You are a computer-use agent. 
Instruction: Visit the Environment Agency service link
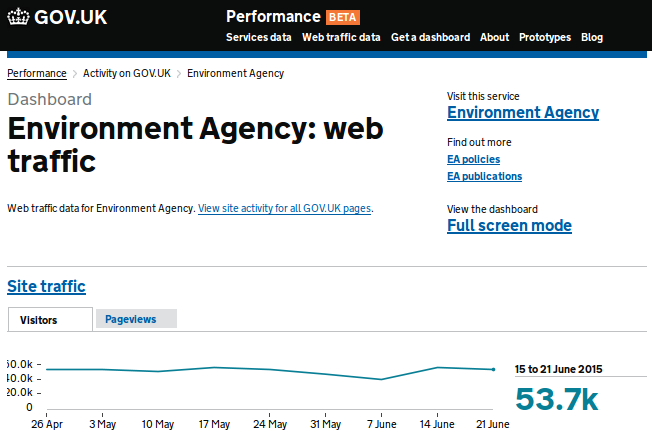523,113
